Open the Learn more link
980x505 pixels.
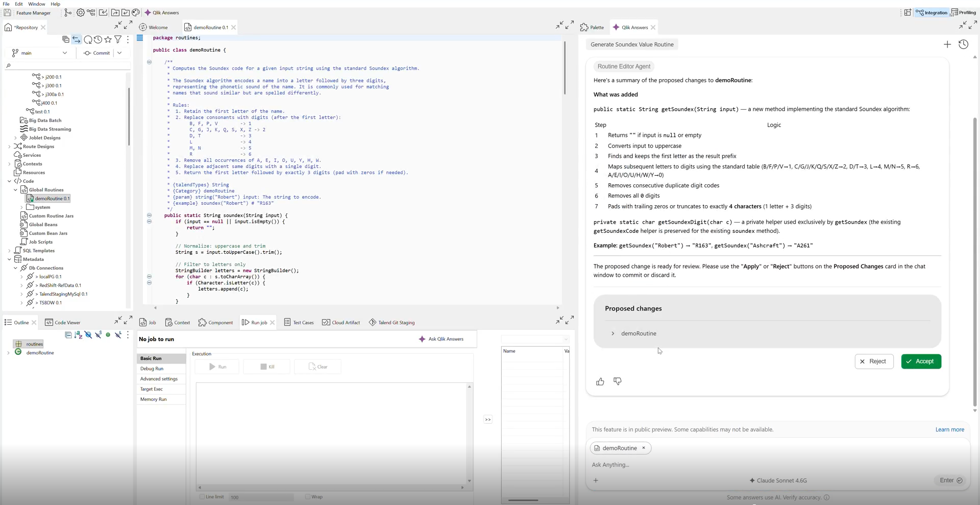[x=949, y=429]
